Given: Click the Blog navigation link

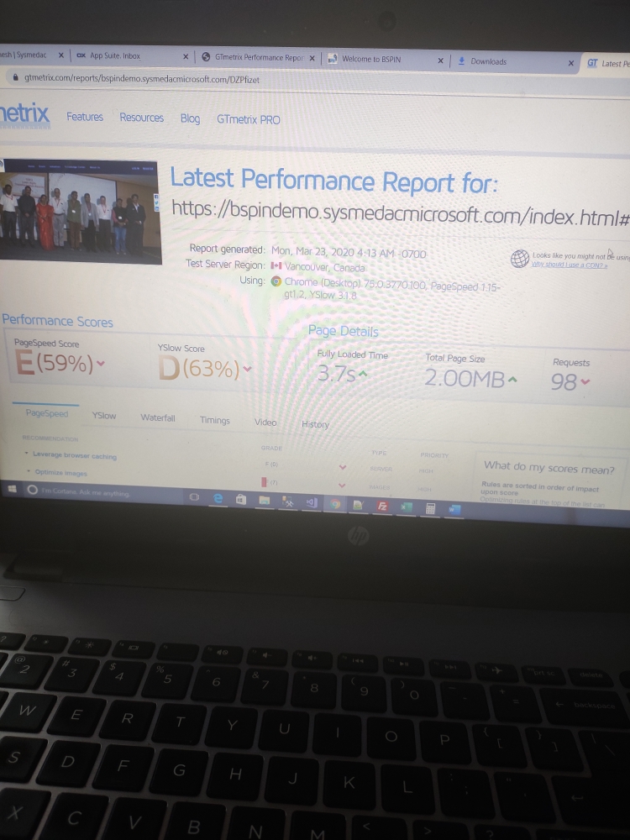Looking at the screenshot, I should (190, 118).
